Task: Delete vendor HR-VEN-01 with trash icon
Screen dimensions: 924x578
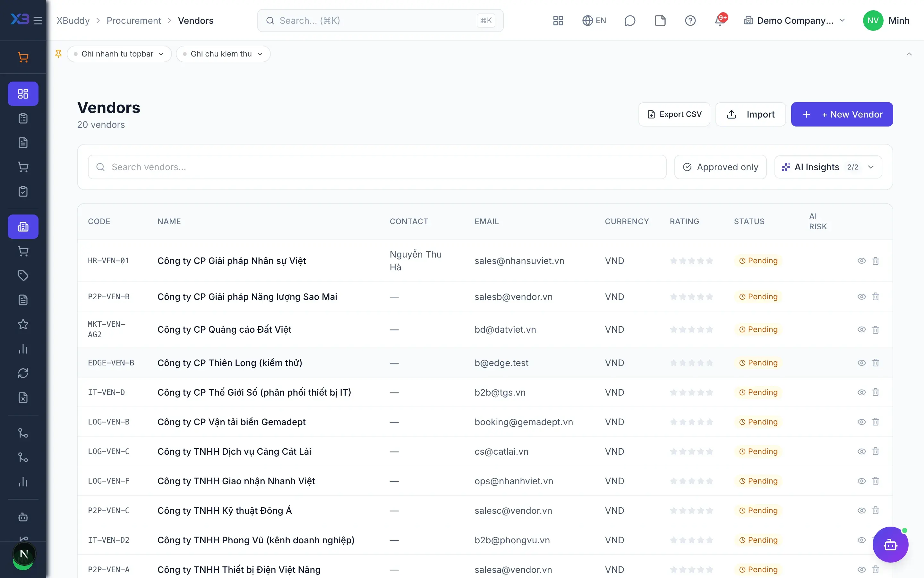Action: (x=876, y=261)
